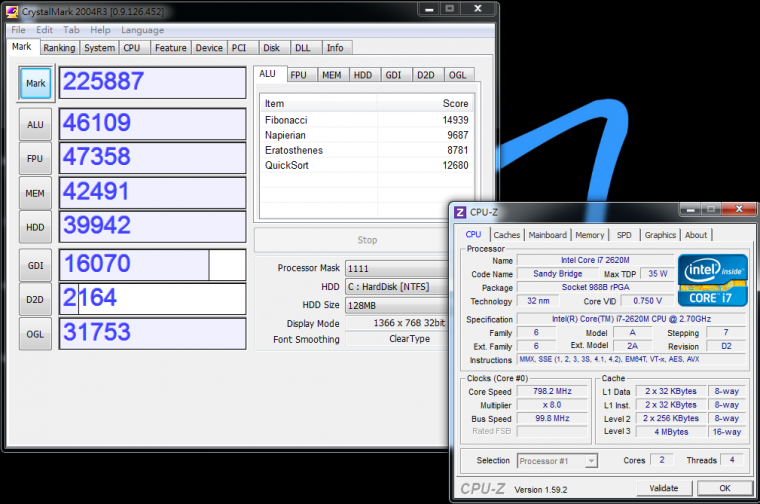Click the Mark benchmark button
This screenshot has width=760, height=504.
(x=35, y=84)
